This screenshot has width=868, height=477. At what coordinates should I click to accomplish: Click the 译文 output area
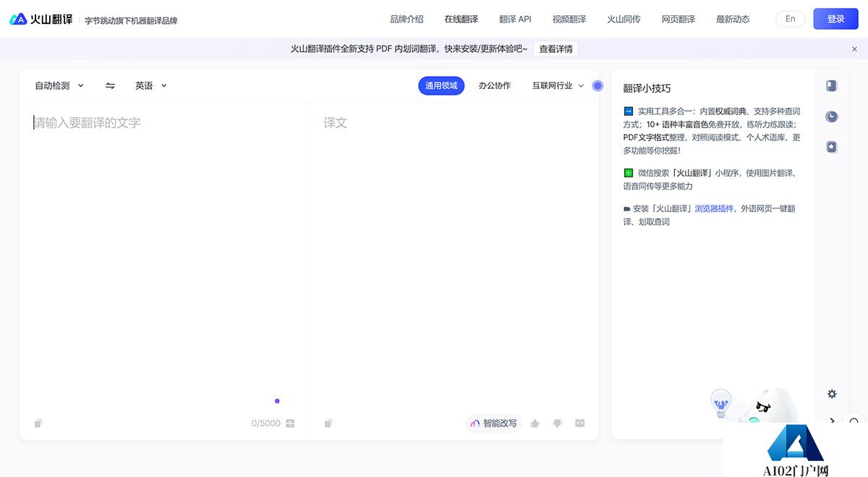[x=454, y=257]
